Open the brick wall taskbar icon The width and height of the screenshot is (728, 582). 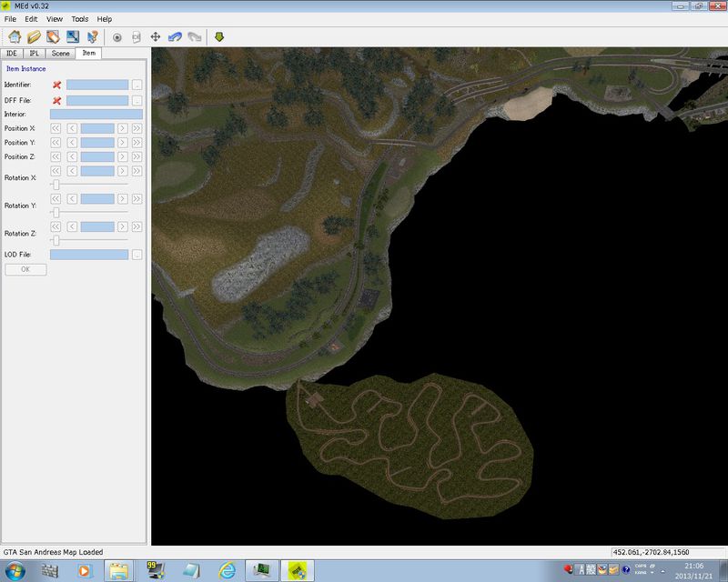click(50, 570)
